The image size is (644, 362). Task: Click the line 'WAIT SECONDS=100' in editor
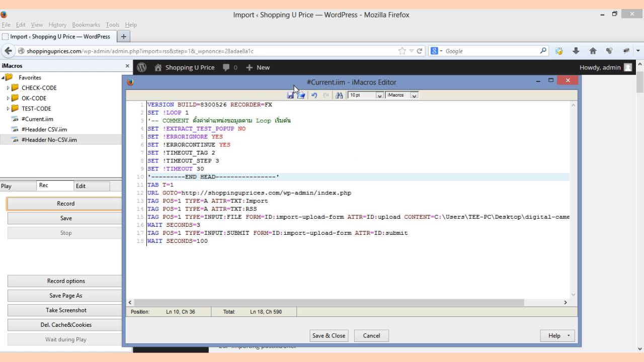(x=177, y=241)
